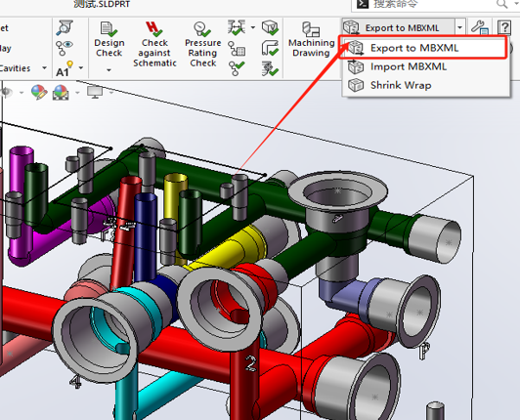Click the magnifier search cavity icon
The height and width of the screenshot is (420, 520).
pos(65,27)
